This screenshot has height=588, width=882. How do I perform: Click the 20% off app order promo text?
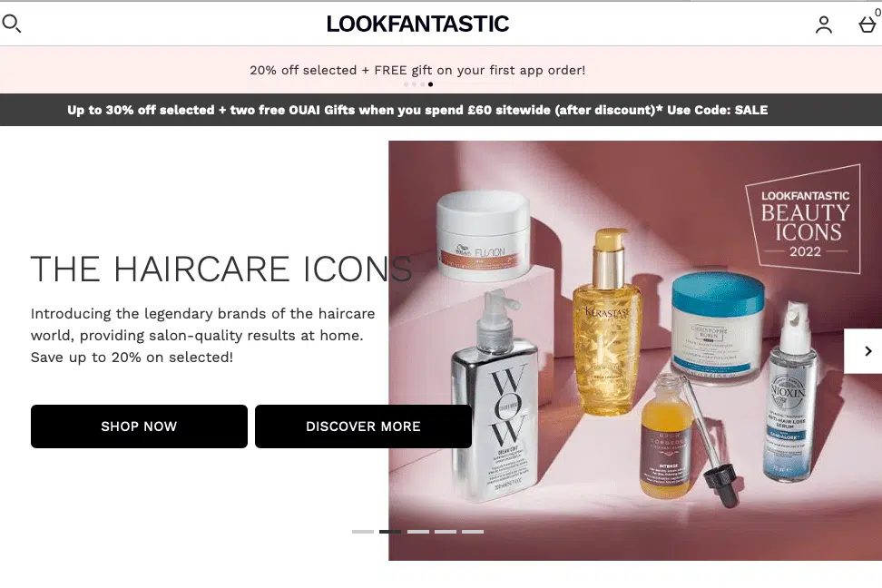[x=417, y=71]
